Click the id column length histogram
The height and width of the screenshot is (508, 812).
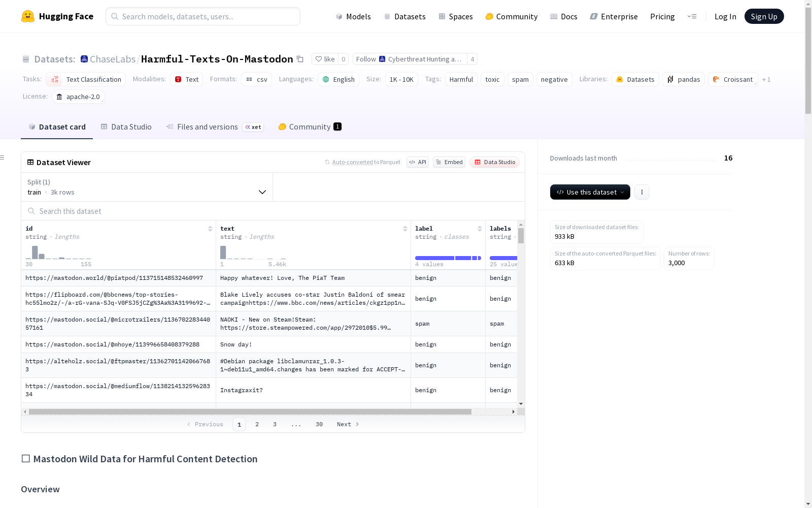[x=58, y=252]
